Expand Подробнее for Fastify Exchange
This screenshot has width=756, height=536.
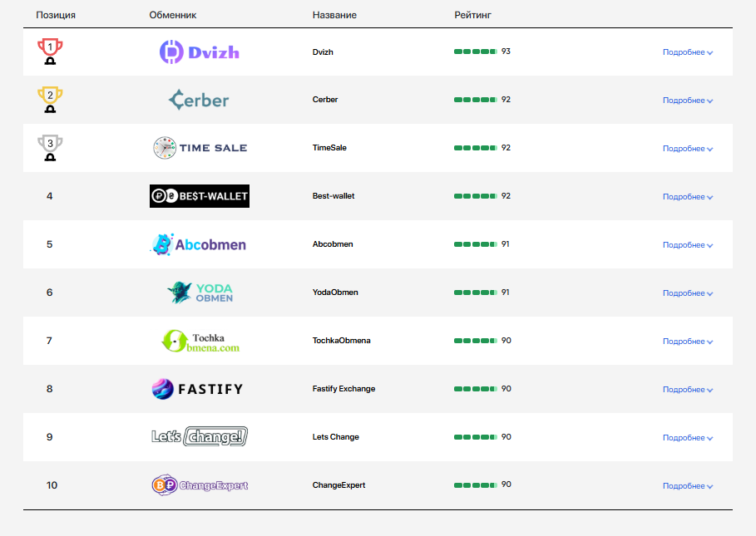688,389
